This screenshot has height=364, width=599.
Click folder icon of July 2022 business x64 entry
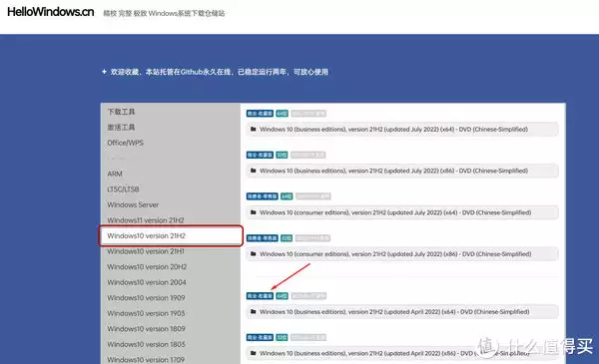253,129
